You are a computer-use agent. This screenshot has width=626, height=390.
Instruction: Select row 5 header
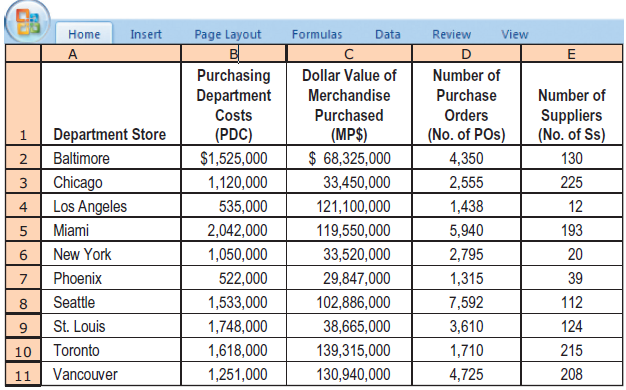pyautogui.click(x=23, y=230)
